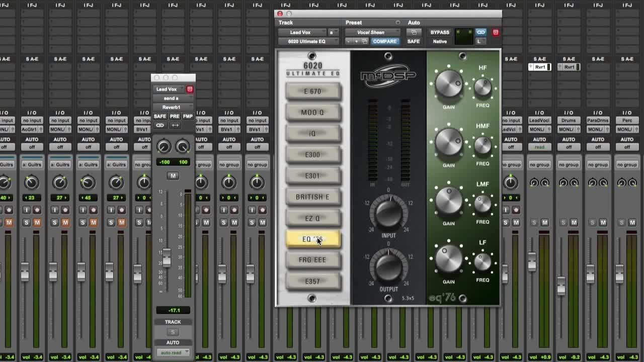
Task: Click the fader on the vol +0.9 channel
Action: (532, 261)
